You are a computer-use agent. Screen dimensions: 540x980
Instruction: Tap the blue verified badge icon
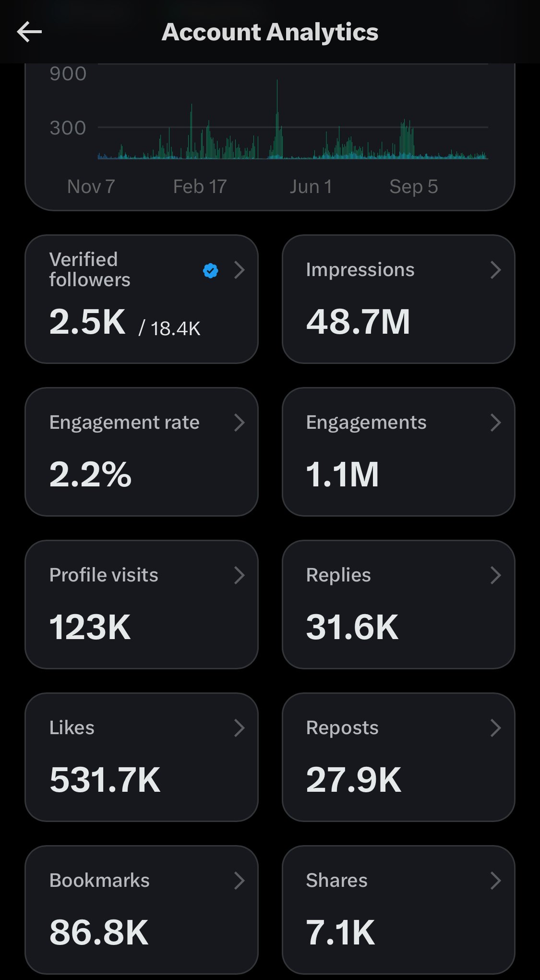tap(210, 271)
